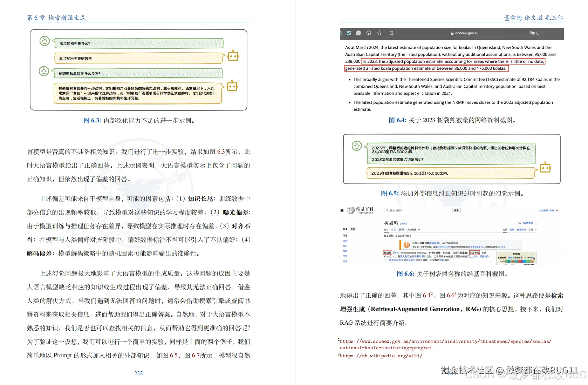Click the info icon in the 树袋熊 infobox
The height and width of the screenshot is (385, 588).
pyautogui.click(x=533, y=254)
